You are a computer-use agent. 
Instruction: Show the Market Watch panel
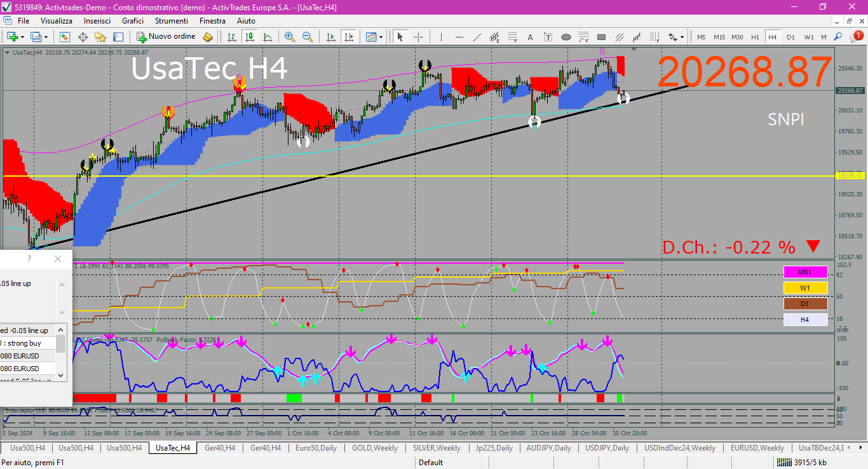pos(65,37)
